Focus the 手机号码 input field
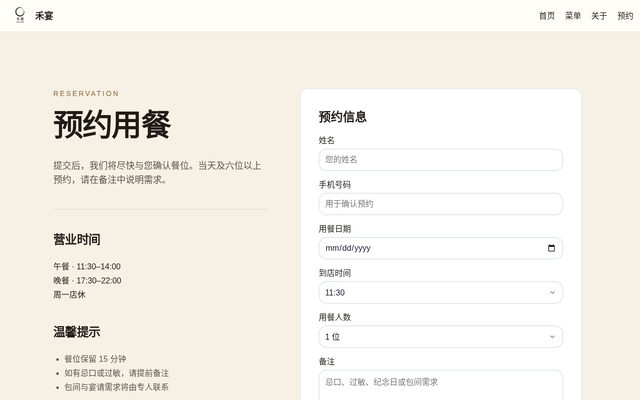Image resolution: width=640 pixels, height=400 pixels. tap(441, 204)
